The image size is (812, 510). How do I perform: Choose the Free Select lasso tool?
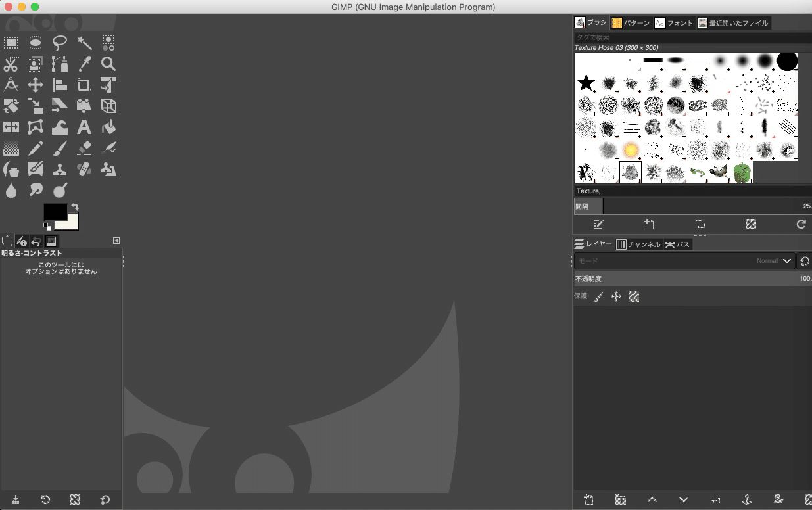[60, 43]
